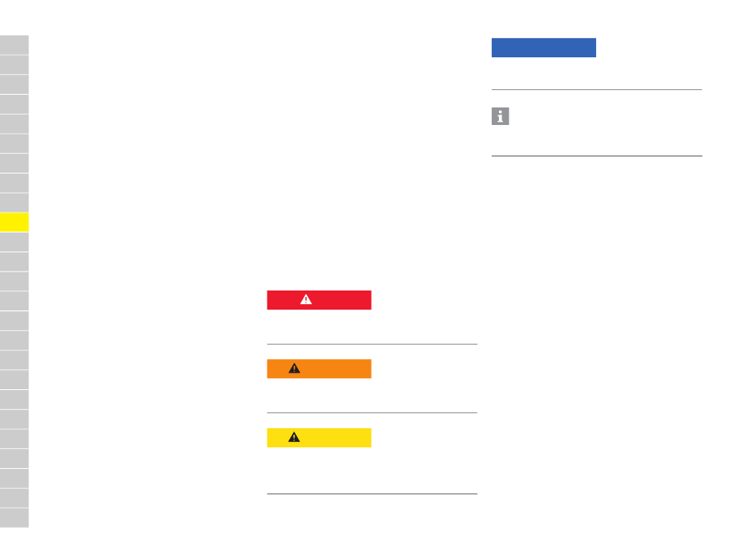Select the gray tab directly above the yellow tab
Viewport: 756px width, 558px height.
coord(14,202)
